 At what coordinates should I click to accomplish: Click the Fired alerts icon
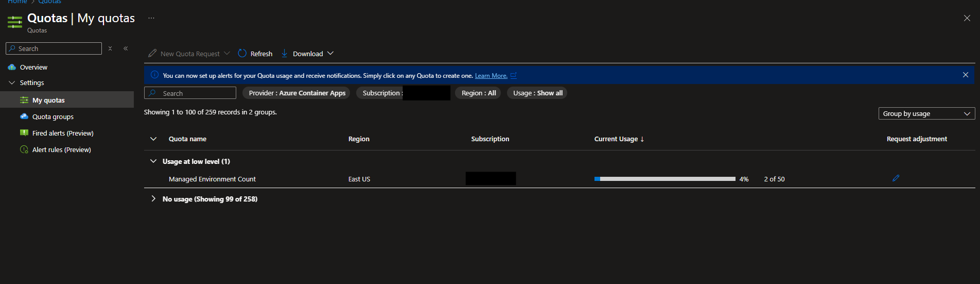pos(24,133)
